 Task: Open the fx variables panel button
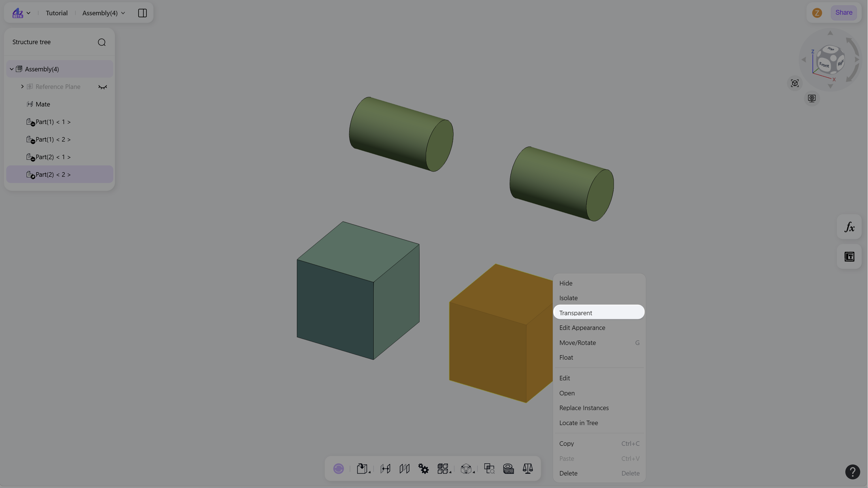pos(849,227)
